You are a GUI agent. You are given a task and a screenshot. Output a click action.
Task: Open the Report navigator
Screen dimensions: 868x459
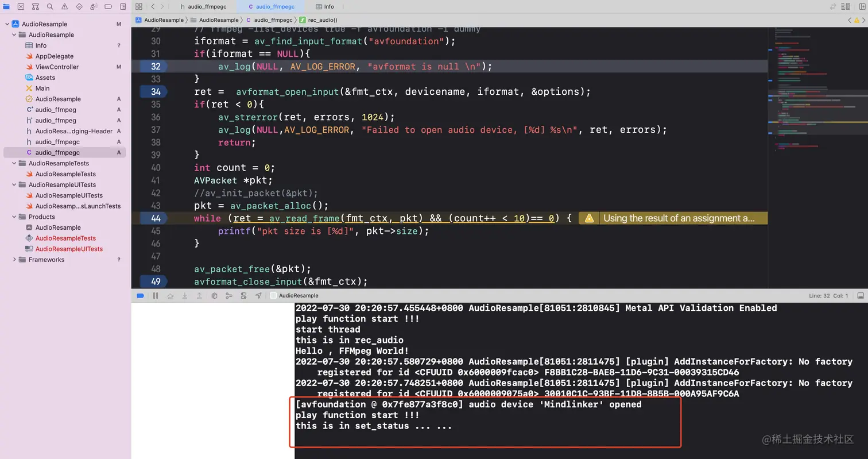click(123, 7)
